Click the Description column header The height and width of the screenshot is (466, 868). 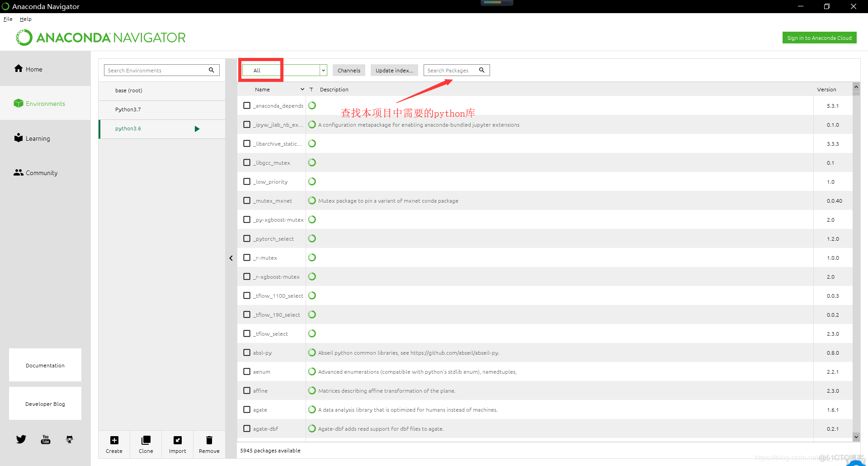(334, 90)
